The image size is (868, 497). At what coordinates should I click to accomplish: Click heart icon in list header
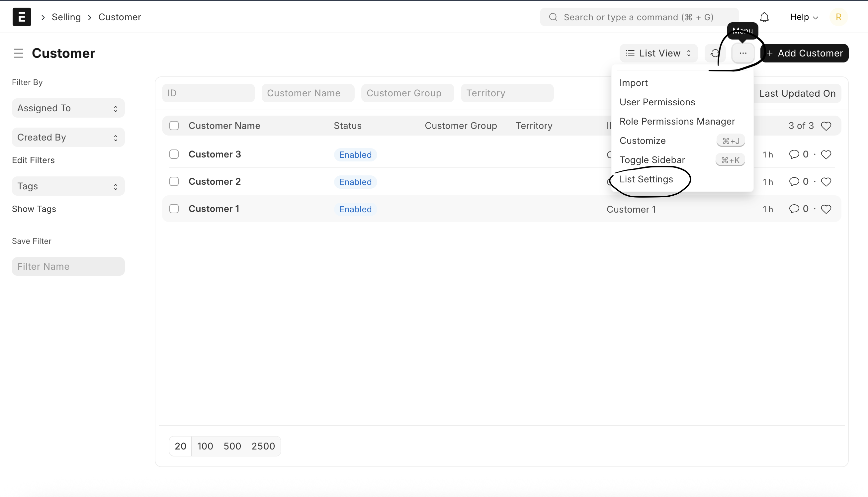826,126
